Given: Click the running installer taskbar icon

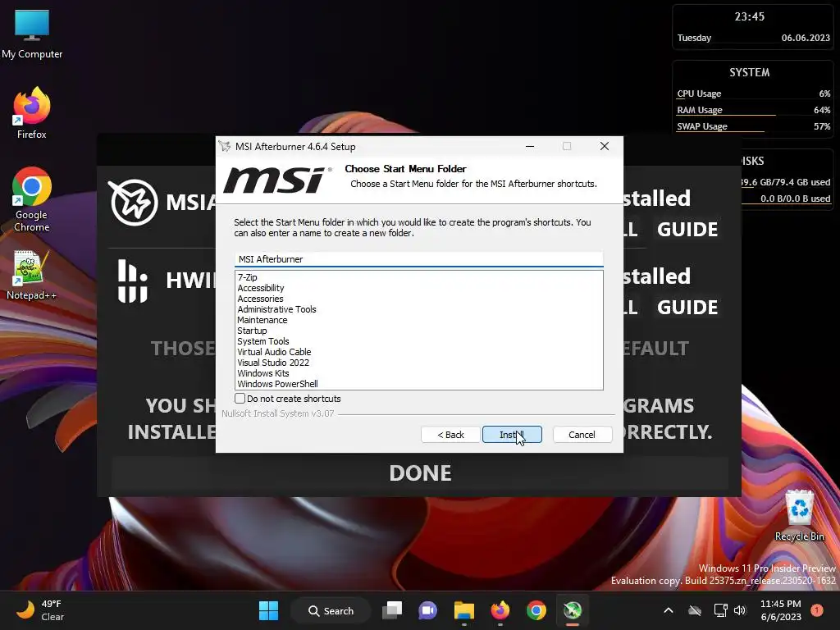Looking at the screenshot, I should pos(572,610).
